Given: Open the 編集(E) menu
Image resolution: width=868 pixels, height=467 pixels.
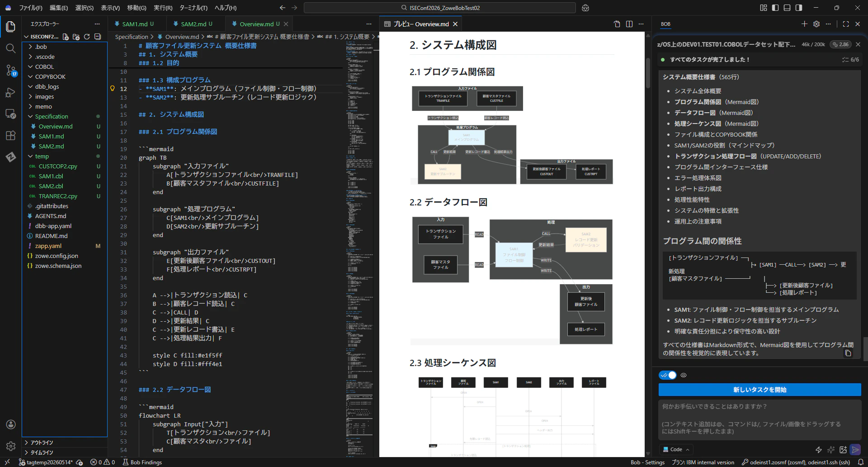Looking at the screenshot, I should 59,8.
